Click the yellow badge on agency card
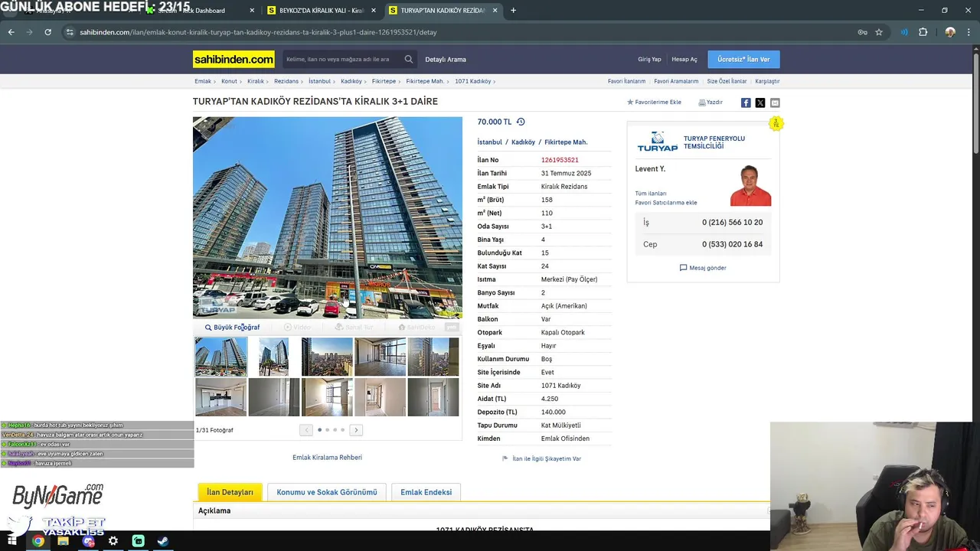This screenshot has width=980, height=551. 776,123
